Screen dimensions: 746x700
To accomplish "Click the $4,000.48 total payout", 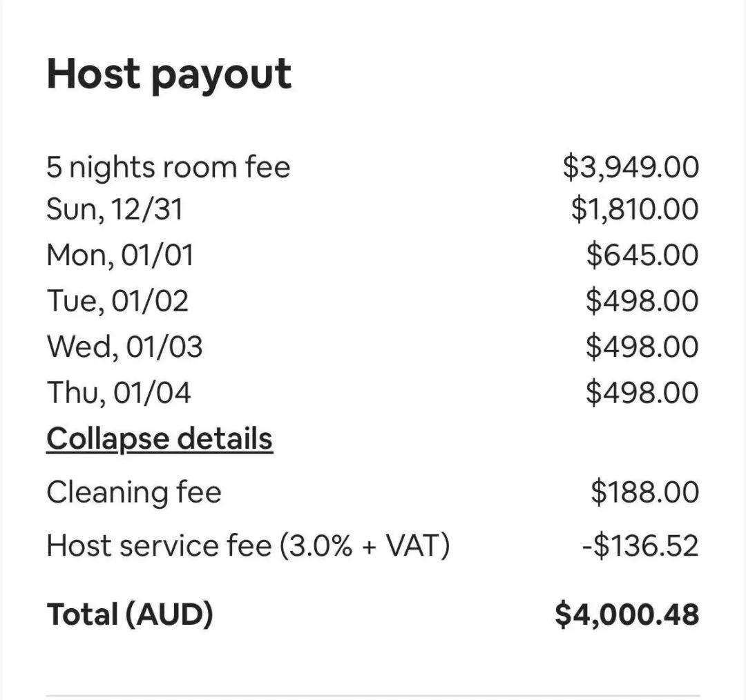I will coord(627,614).
